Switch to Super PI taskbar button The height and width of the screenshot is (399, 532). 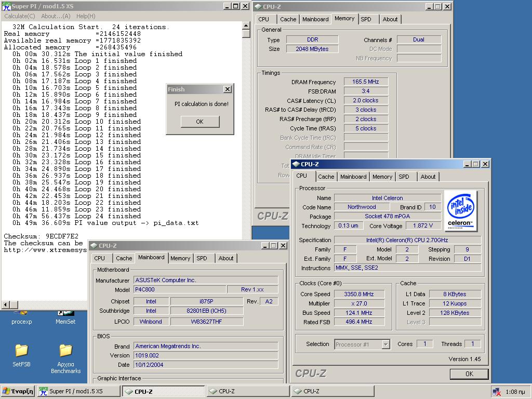[x=78, y=391]
